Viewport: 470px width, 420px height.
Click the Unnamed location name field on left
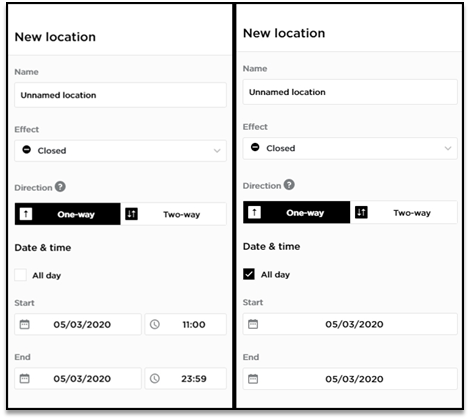120,95
